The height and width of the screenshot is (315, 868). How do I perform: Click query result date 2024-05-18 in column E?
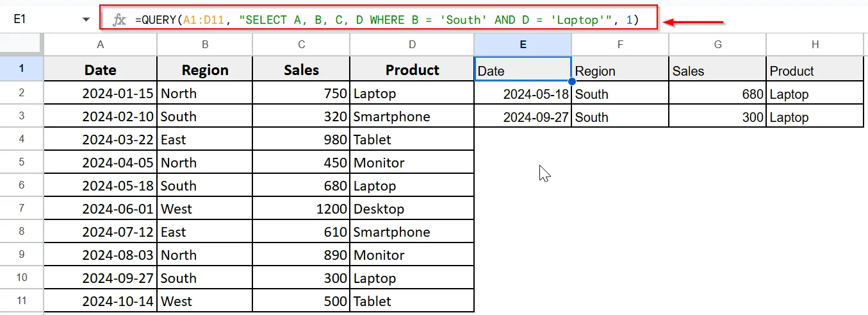tap(523, 94)
